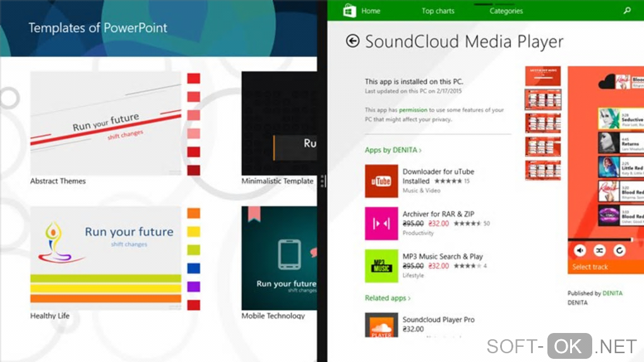Viewport: 644px width, 362px height.
Task: Open Categories in Store
Action: coord(506,11)
